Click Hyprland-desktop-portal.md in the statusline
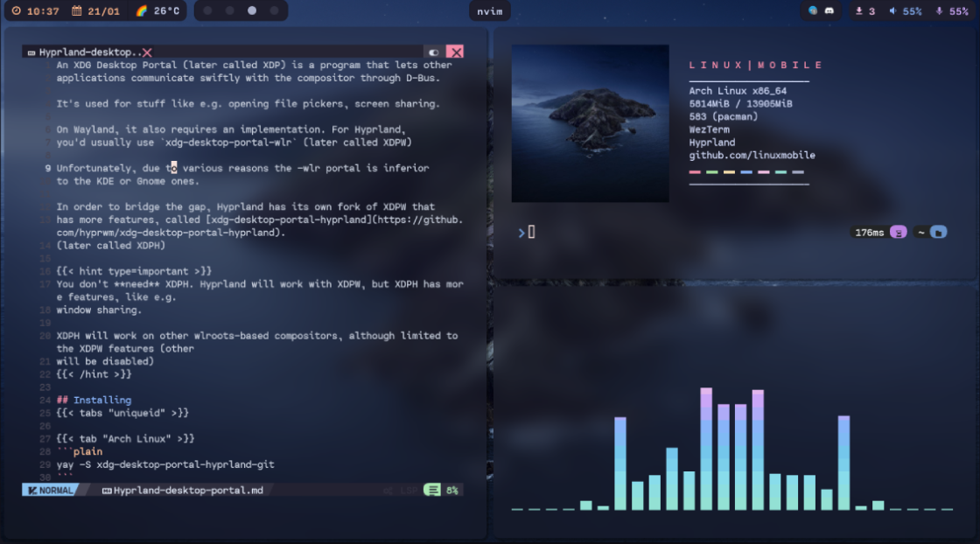The width and height of the screenshot is (980, 544). [x=188, y=491]
